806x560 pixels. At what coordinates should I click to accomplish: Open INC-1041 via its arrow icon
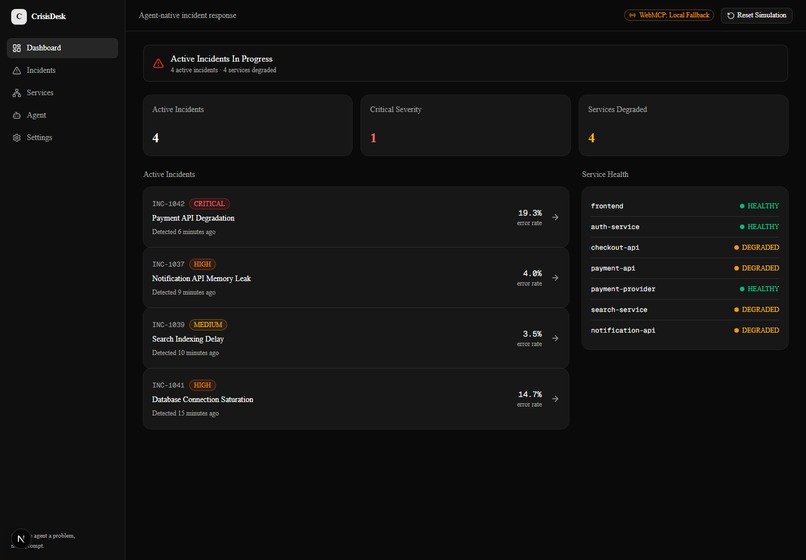[x=555, y=399]
